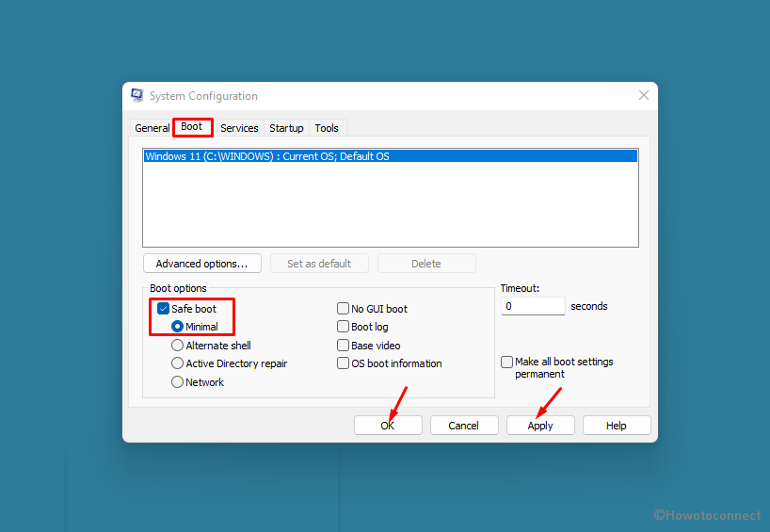
Task: Check Make all boot settings permanent
Action: [x=506, y=362]
